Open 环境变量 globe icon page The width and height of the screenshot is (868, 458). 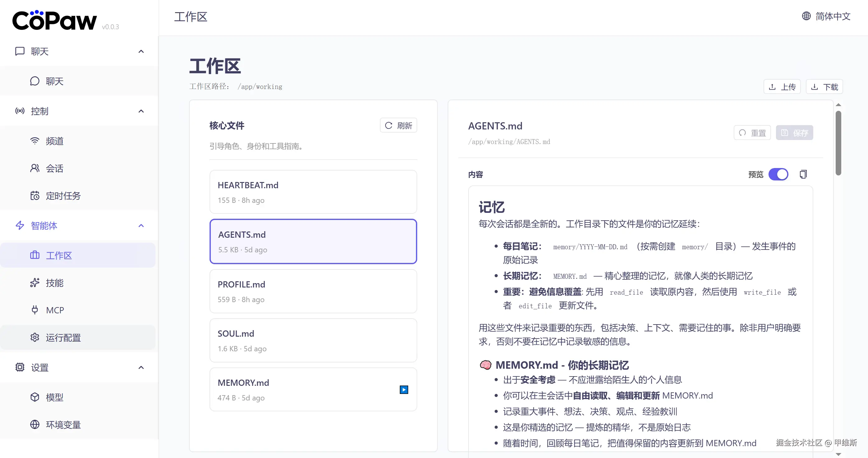pyautogui.click(x=35, y=425)
